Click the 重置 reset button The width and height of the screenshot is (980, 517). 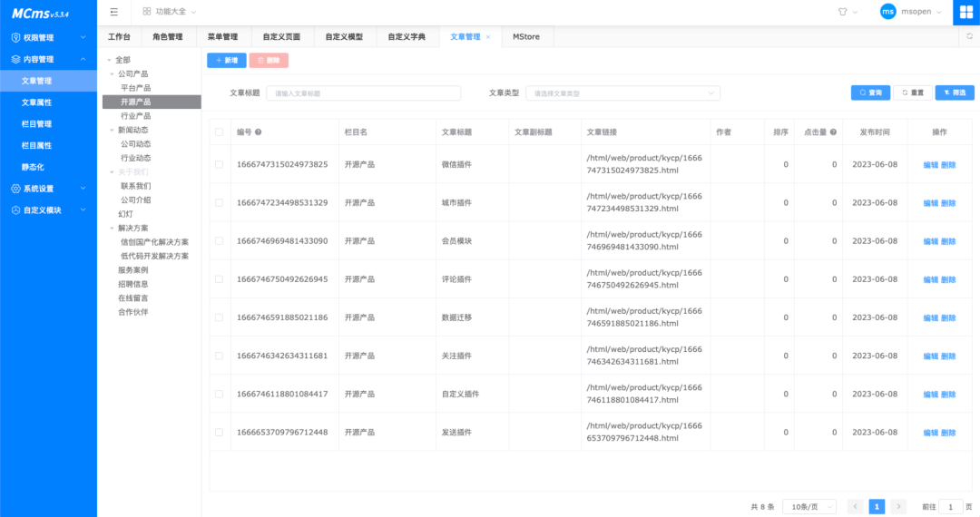(913, 93)
